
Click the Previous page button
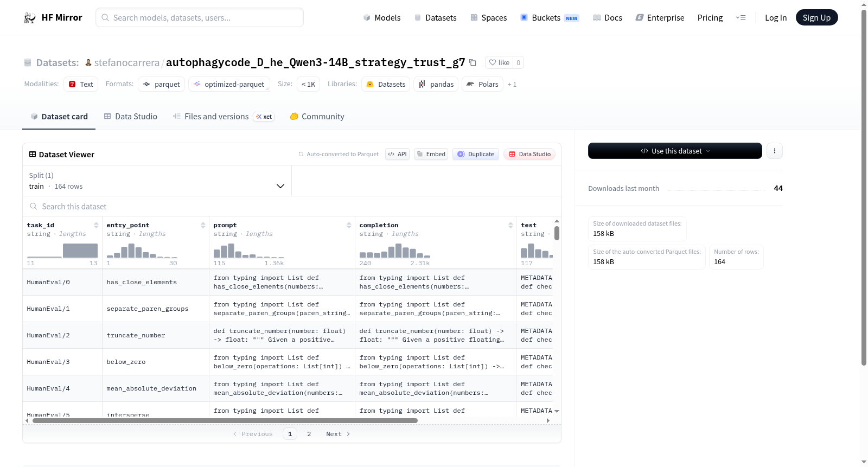(253, 434)
